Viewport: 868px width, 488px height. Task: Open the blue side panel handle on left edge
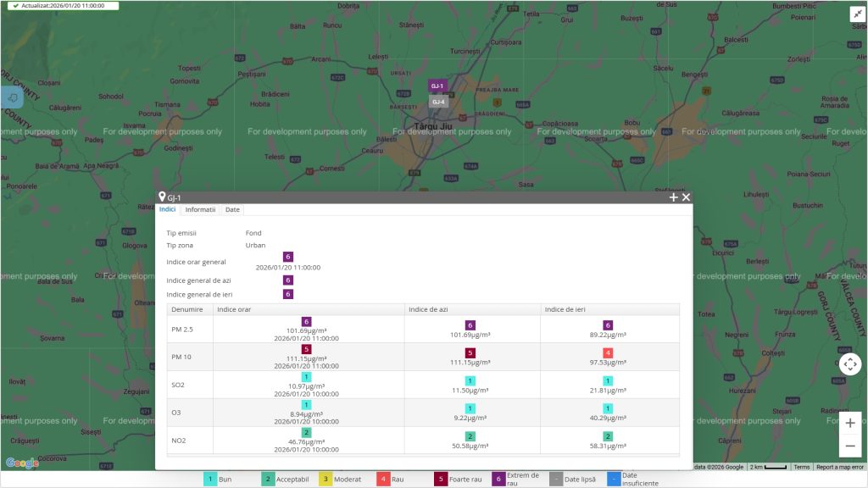[x=12, y=97]
